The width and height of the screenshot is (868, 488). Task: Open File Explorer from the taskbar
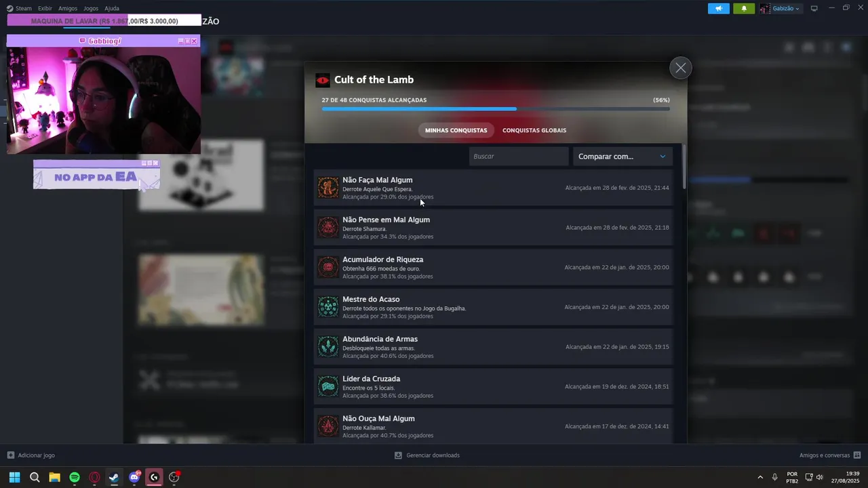54,477
